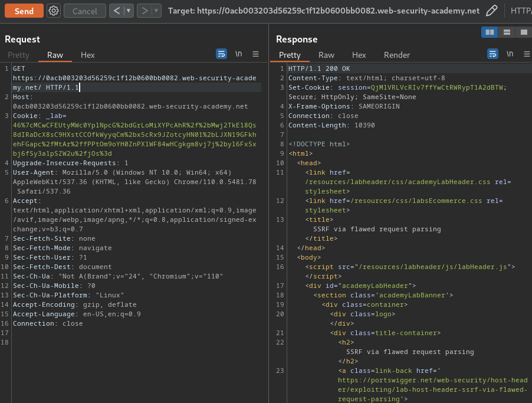Click the Cancel button
The height and width of the screenshot is (403, 532).
(x=84, y=11)
